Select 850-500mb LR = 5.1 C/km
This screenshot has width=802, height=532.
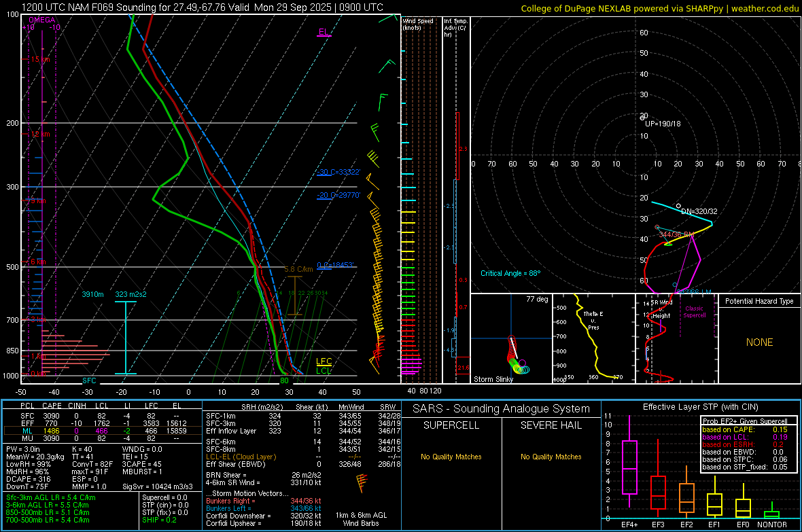coord(48,512)
